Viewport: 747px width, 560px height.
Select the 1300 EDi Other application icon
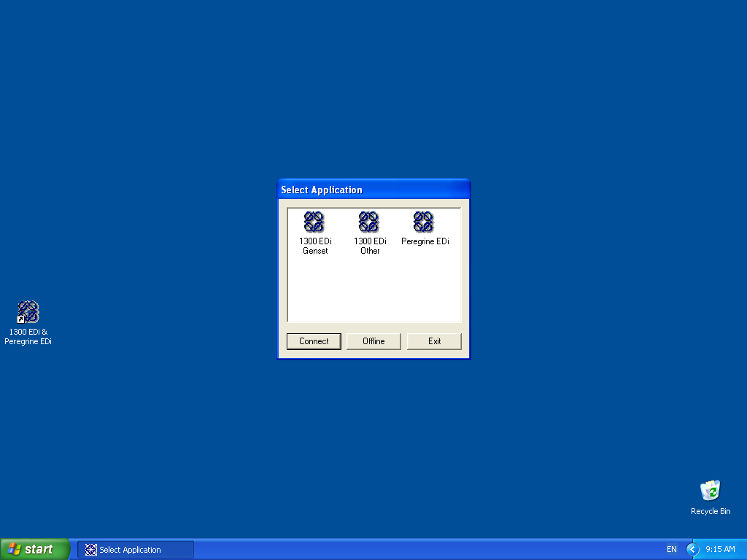tap(369, 222)
